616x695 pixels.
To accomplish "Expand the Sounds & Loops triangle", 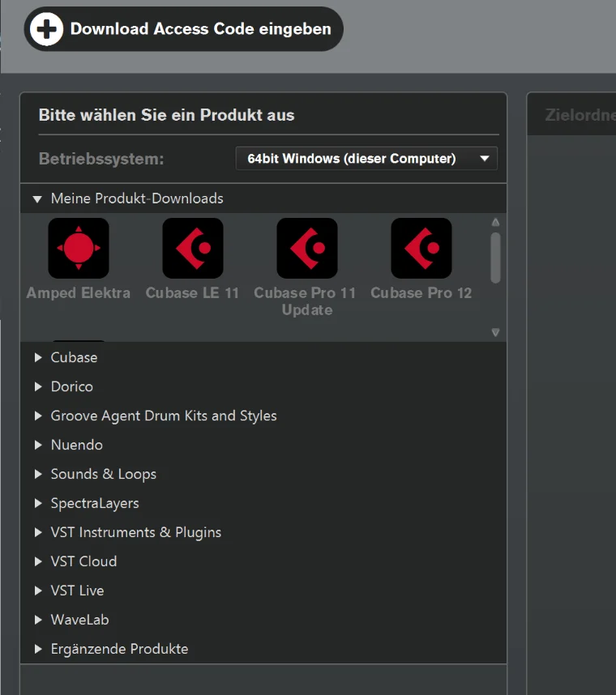I will 38,474.
